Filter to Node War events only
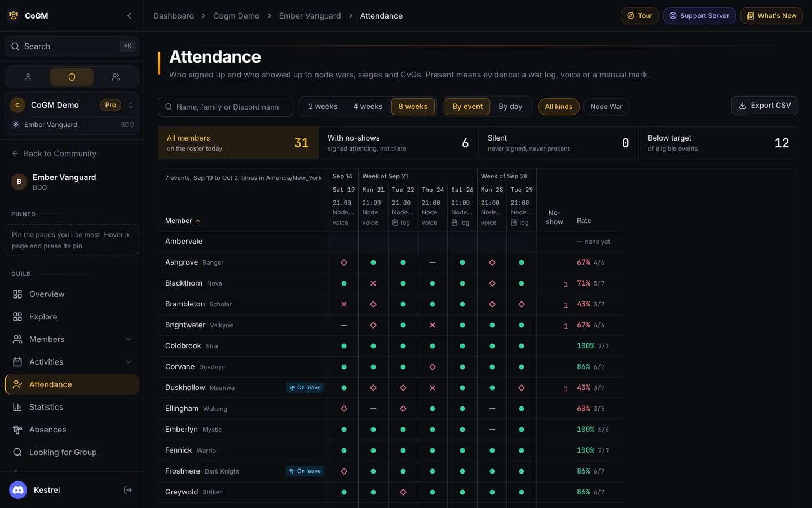This screenshot has width=812, height=508. (x=606, y=107)
